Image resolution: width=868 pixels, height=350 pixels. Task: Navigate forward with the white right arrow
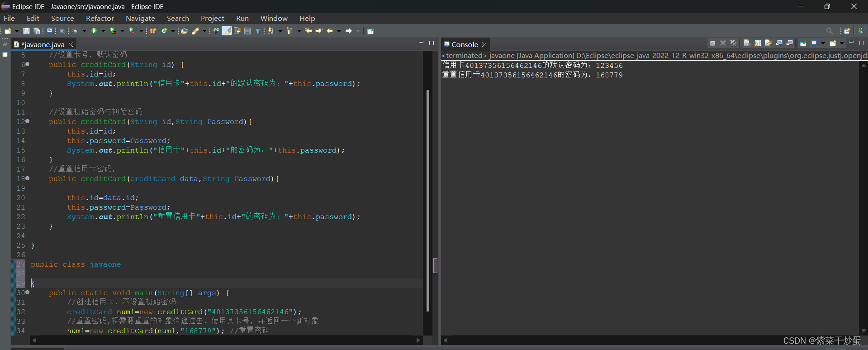[x=348, y=31]
